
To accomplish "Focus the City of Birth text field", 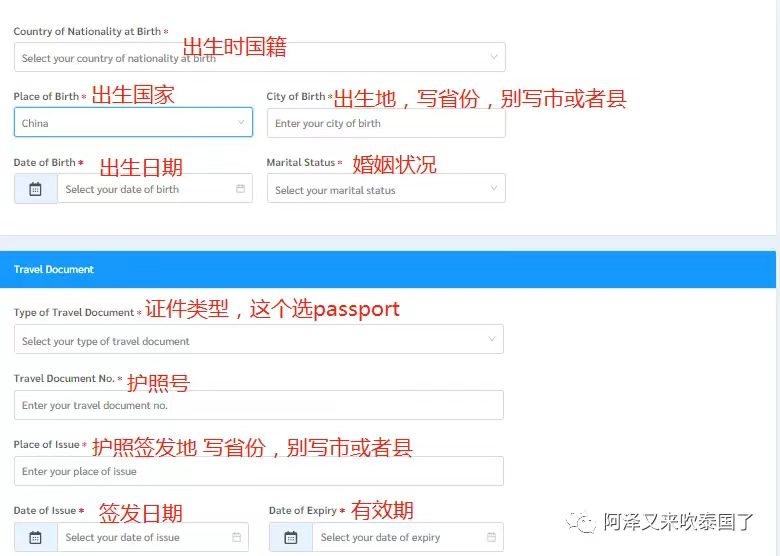I will click(385, 123).
